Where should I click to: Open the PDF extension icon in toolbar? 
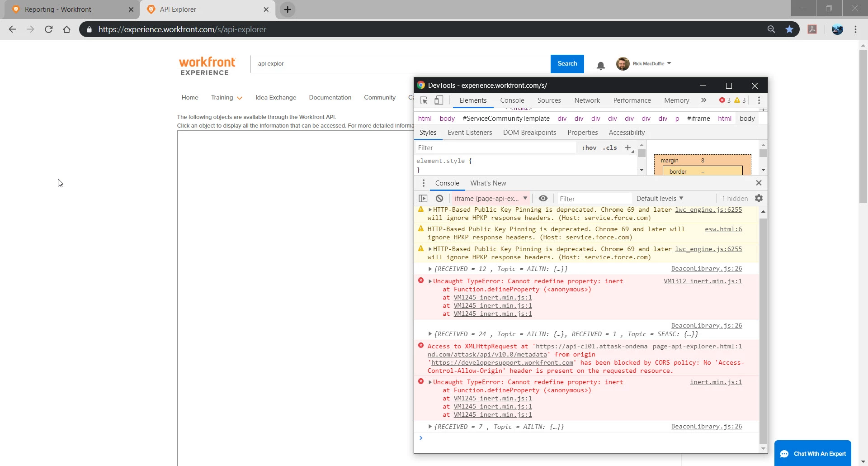tap(812, 29)
